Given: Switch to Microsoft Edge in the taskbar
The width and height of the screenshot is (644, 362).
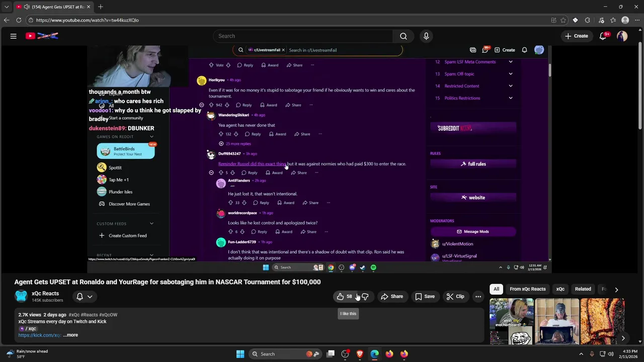Looking at the screenshot, I should [374, 354].
